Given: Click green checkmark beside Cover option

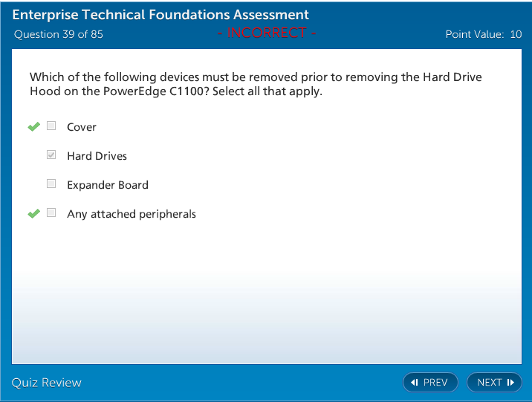Looking at the screenshot, I should [33, 127].
